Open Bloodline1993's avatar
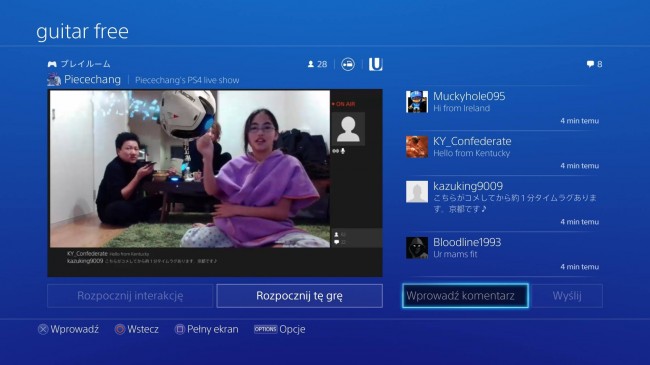 click(x=417, y=248)
